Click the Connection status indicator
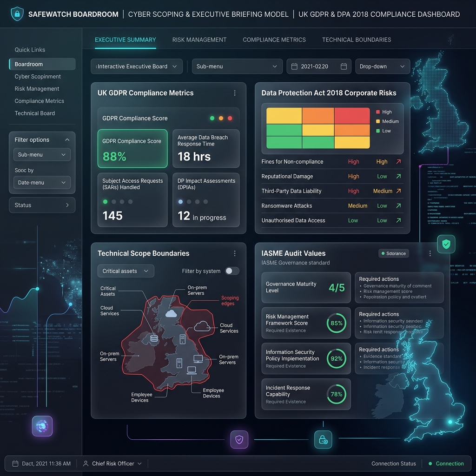This screenshot has height=476, width=476. 446,463
